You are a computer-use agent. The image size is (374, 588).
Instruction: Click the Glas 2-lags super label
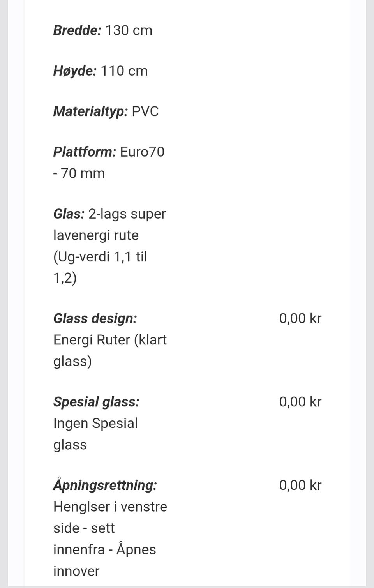[109, 214]
